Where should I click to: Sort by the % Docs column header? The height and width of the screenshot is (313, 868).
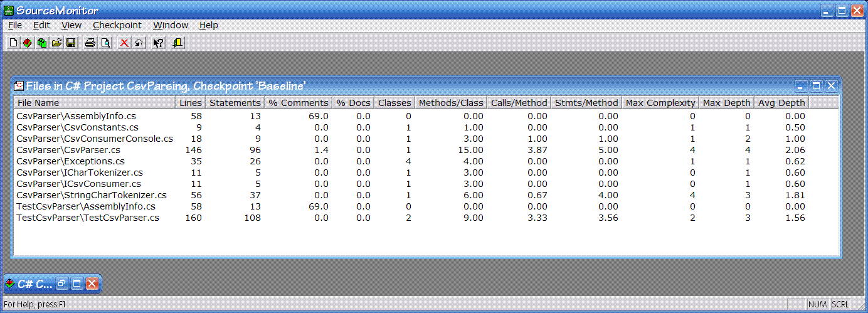pos(353,103)
